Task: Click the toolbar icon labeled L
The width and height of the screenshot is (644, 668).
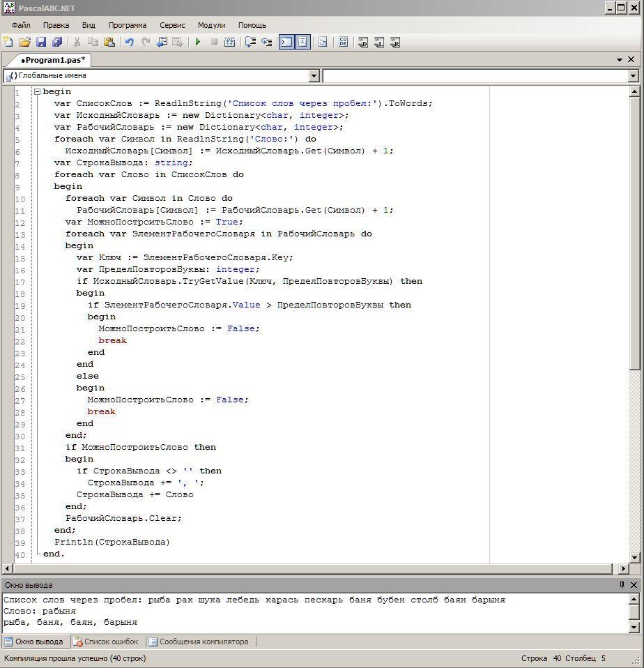Action: click(379, 42)
